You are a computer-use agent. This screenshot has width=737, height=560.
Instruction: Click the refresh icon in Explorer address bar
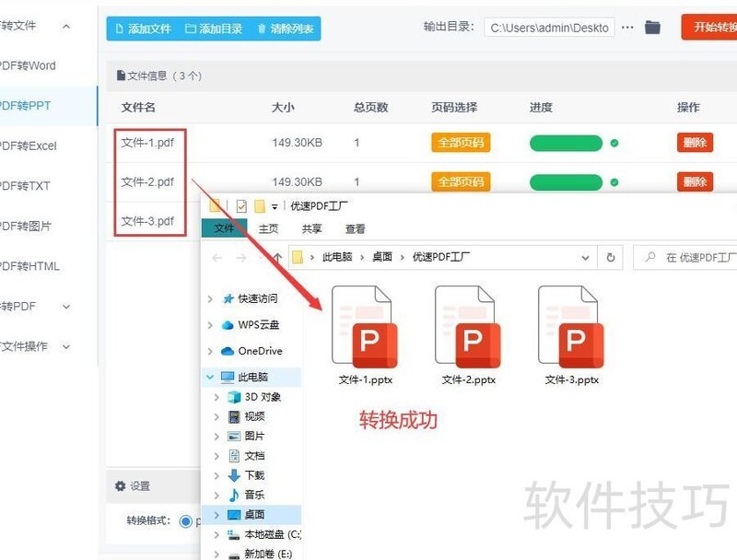tap(611, 258)
